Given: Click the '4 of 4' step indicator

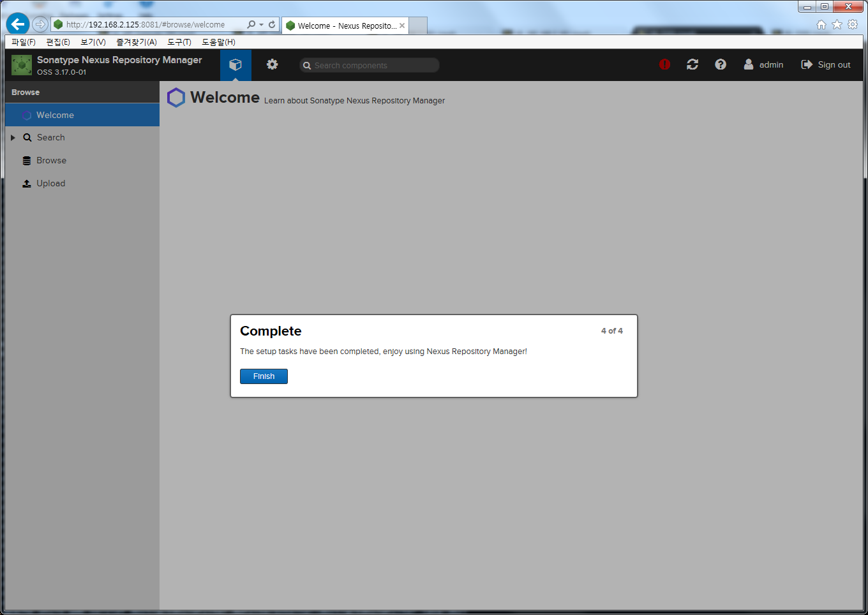Looking at the screenshot, I should click(611, 331).
